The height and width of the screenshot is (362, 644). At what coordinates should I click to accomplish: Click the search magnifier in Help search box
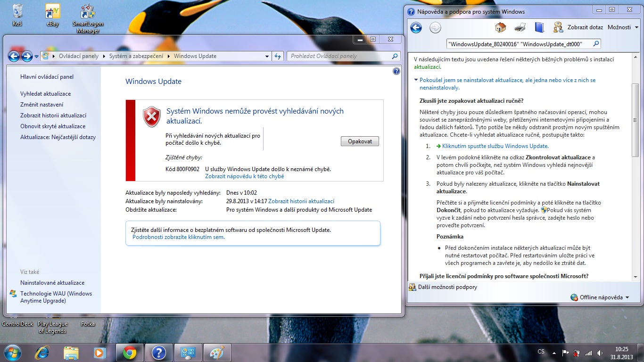(x=596, y=44)
